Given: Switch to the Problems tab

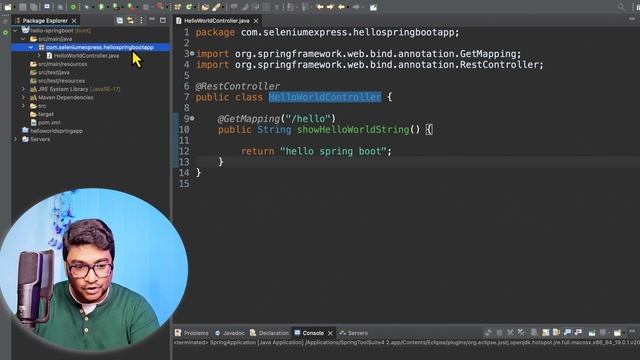Looking at the screenshot, I should 192,333.
